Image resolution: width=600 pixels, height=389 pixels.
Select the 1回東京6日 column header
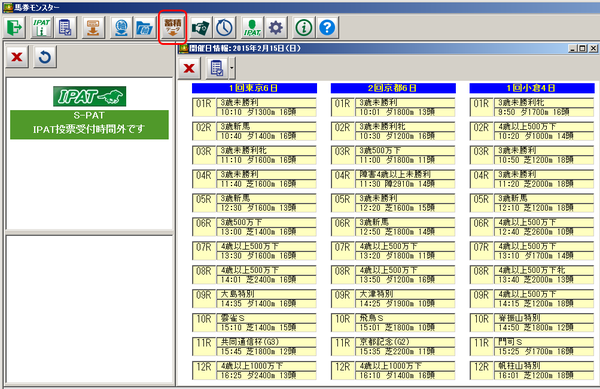(254, 88)
